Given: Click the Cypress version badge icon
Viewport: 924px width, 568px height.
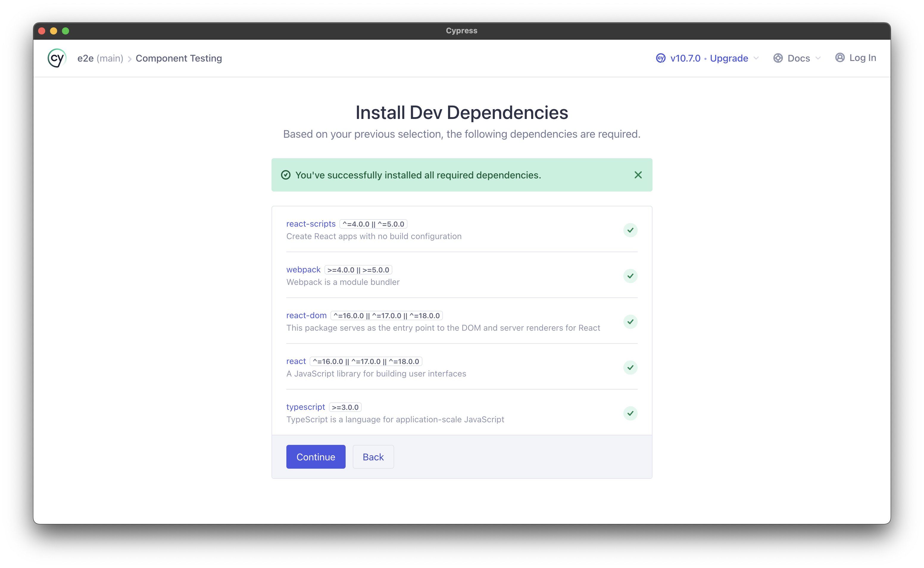Looking at the screenshot, I should (x=661, y=58).
